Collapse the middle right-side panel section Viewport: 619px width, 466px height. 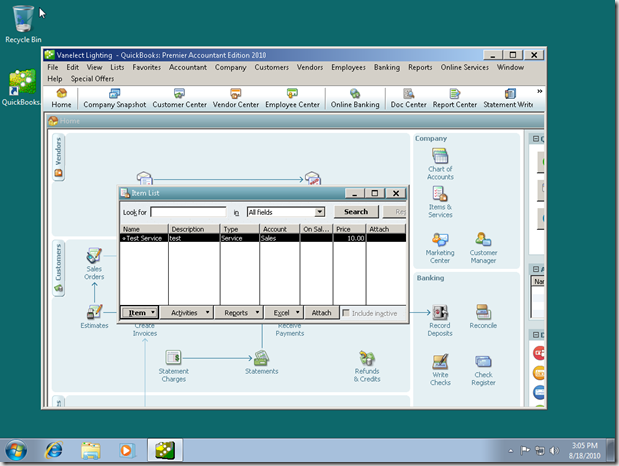(536, 269)
